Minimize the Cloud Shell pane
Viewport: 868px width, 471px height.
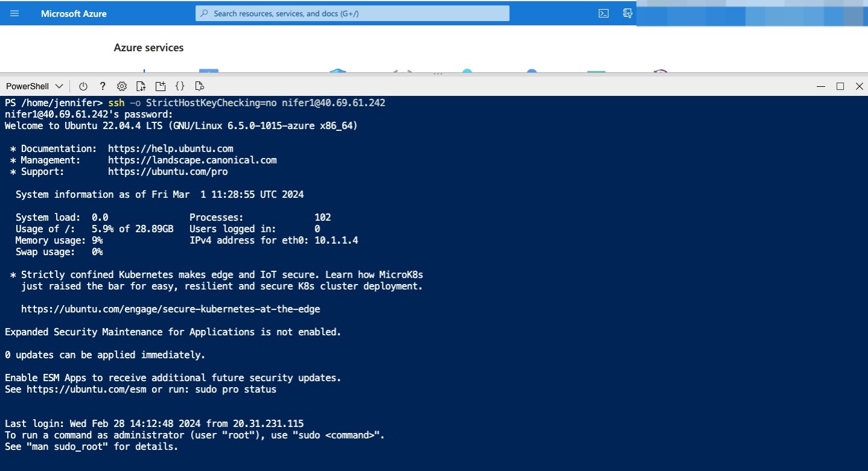point(821,86)
